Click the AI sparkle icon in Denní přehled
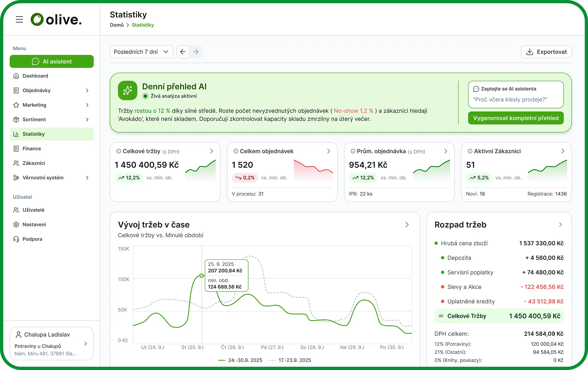Viewport: 588px width, 370px height. point(128,90)
